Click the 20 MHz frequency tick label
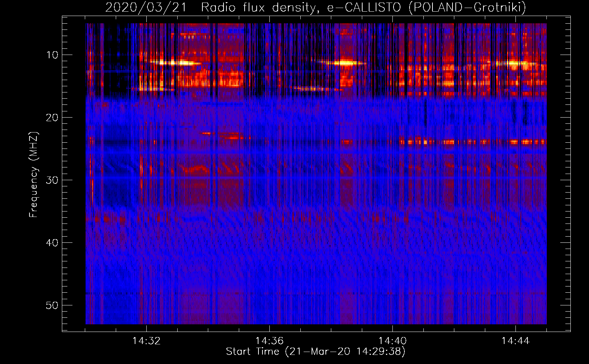This screenshot has height=364, width=589. click(52, 118)
